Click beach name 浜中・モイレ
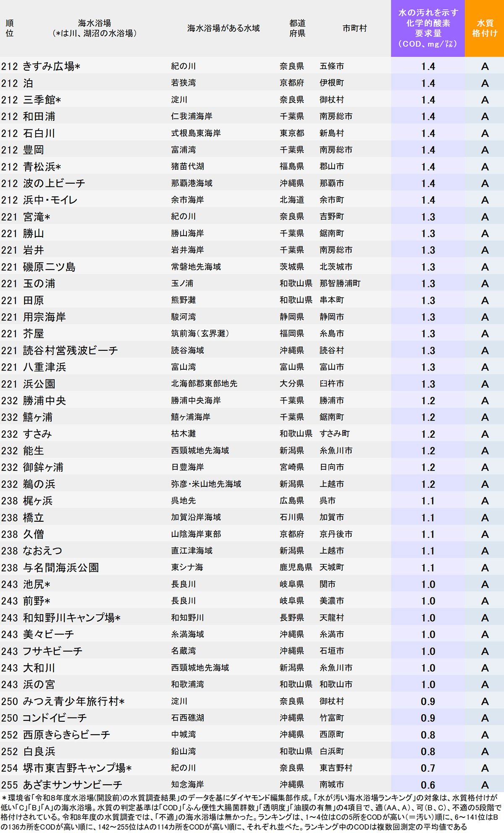The height and width of the screenshot is (833, 504). point(50,200)
